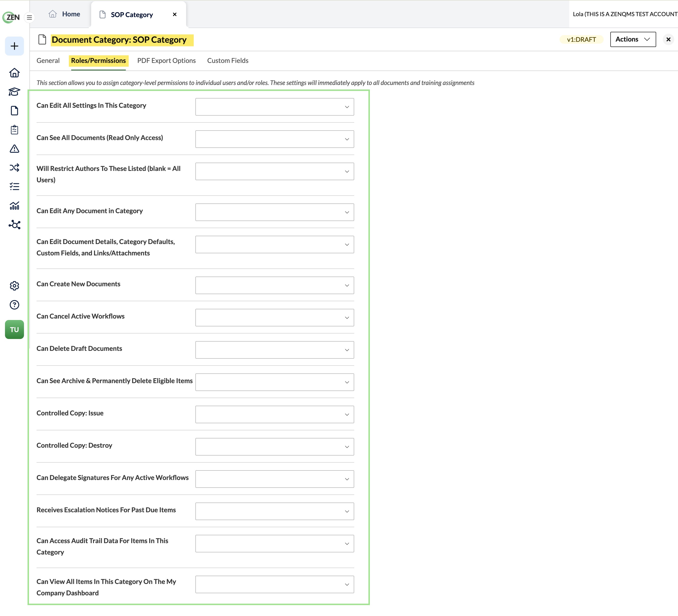This screenshot has width=678, height=616.
Task: Click the 'Can Edit Any Document in Category' label
Action: click(89, 211)
